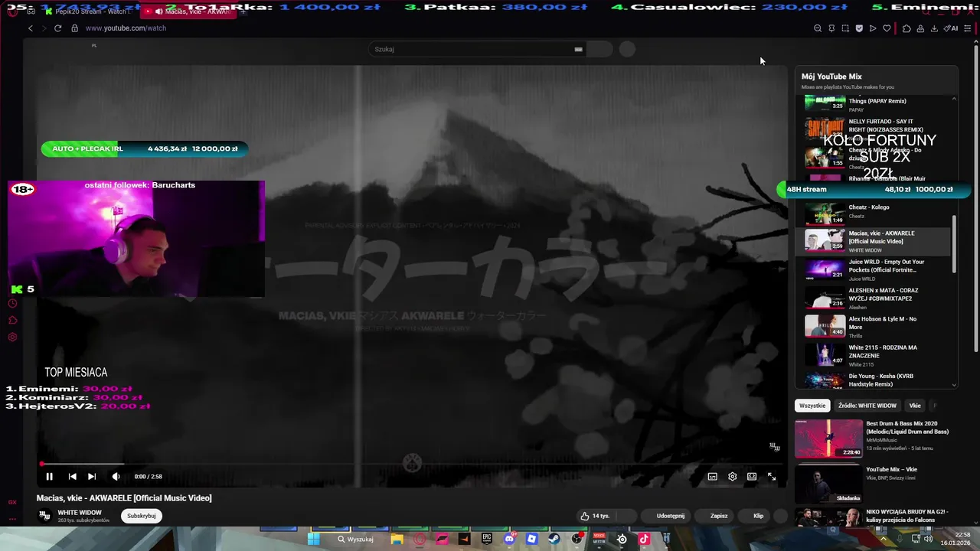Pause the YouTube video
Screen dimensions: 980x551
tap(49, 476)
